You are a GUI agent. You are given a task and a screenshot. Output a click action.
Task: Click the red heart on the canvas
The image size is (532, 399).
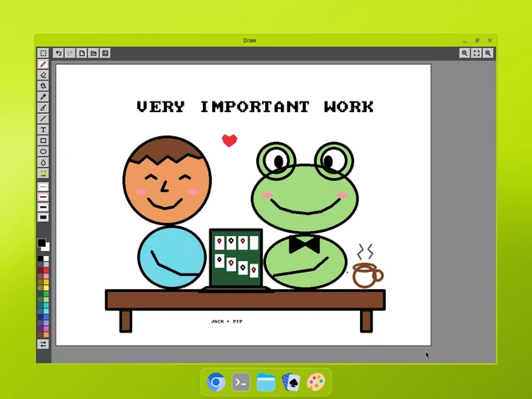pos(229,140)
